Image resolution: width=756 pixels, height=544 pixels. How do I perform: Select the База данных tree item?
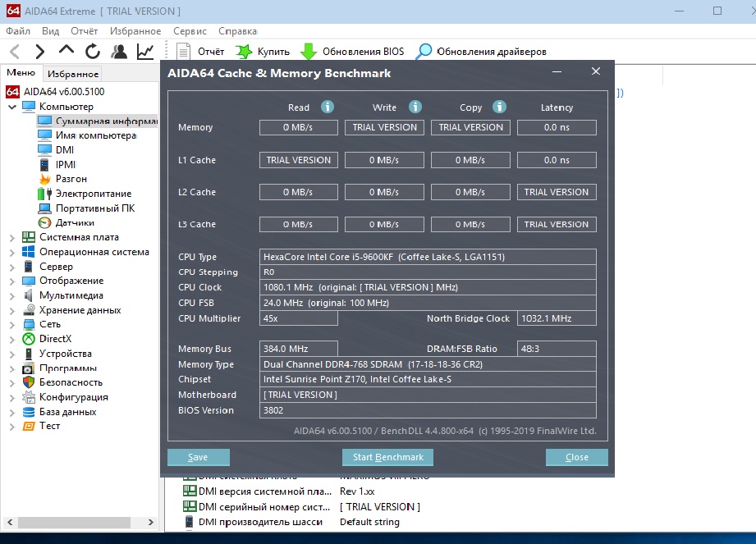pyautogui.click(x=59, y=412)
